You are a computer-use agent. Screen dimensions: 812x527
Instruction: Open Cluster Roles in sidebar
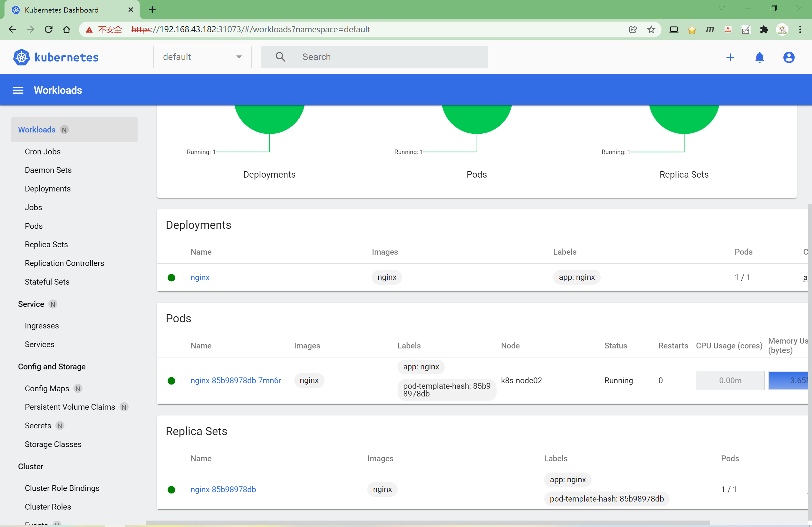[48, 506]
